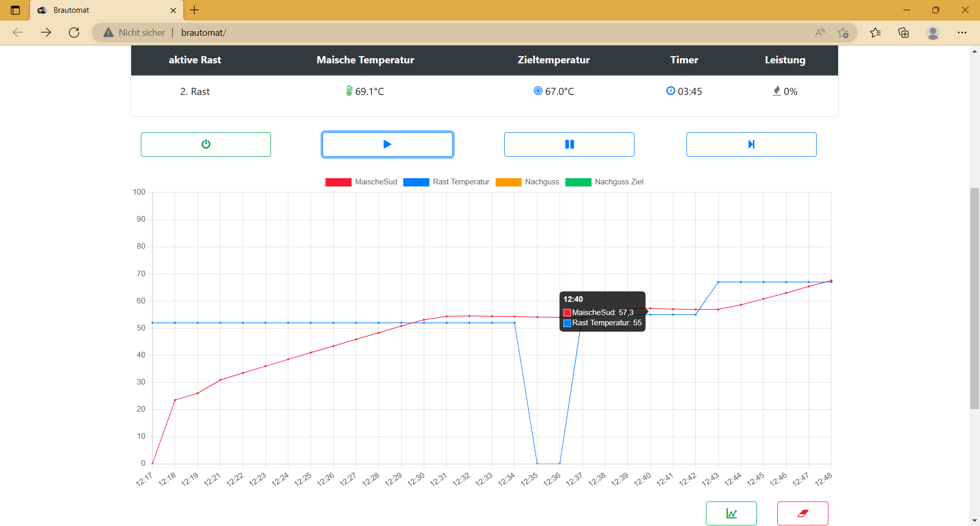Pause the mash process

pyautogui.click(x=569, y=145)
